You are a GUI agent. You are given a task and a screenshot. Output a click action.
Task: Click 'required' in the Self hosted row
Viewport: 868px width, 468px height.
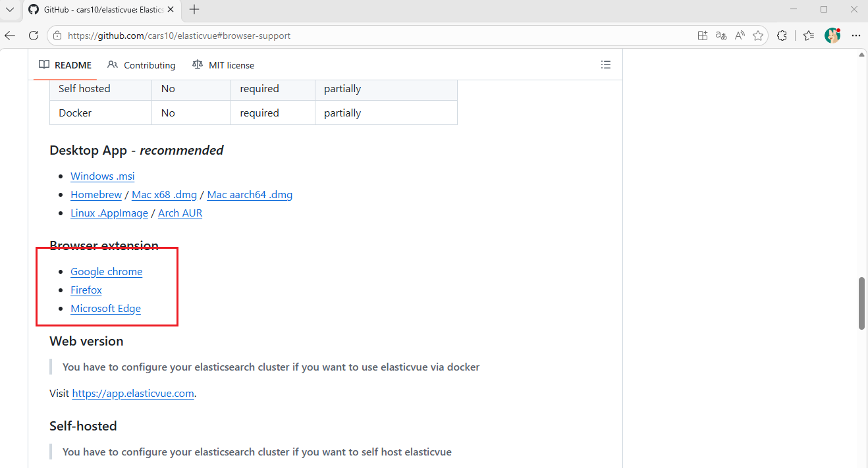(259, 88)
